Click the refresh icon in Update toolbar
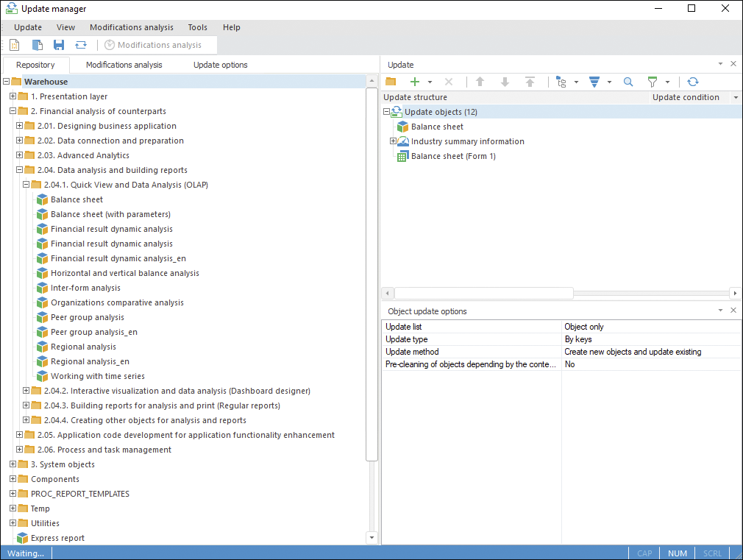Screen dimensions: 743x560 click(x=692, y=82)
